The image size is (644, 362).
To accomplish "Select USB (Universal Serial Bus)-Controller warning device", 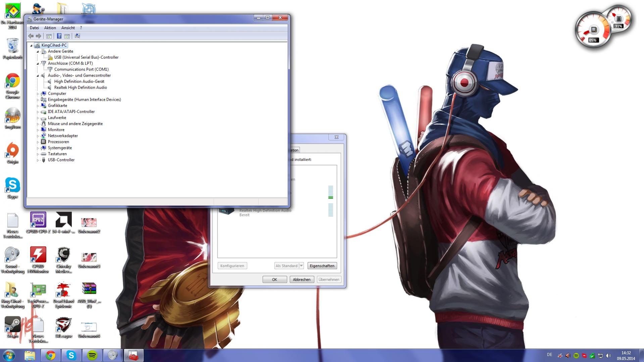I will (86, 57).
